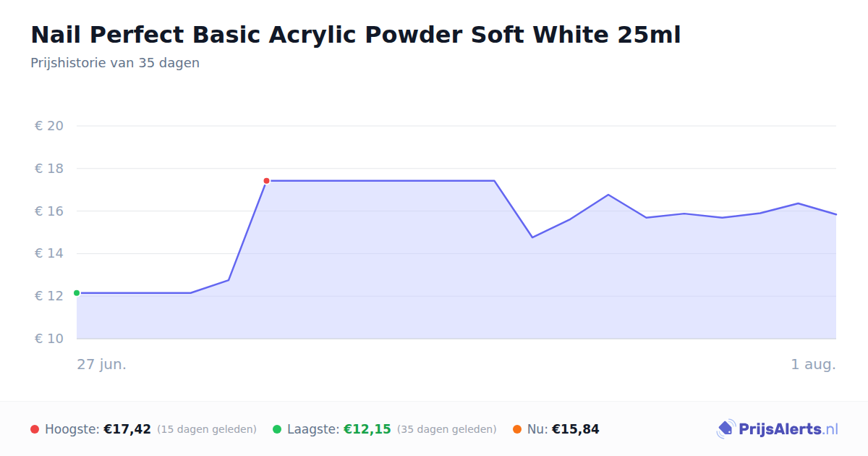Click the € 12 y-axis label
Viewport: 868px width, 456px height.
[49, 296]
